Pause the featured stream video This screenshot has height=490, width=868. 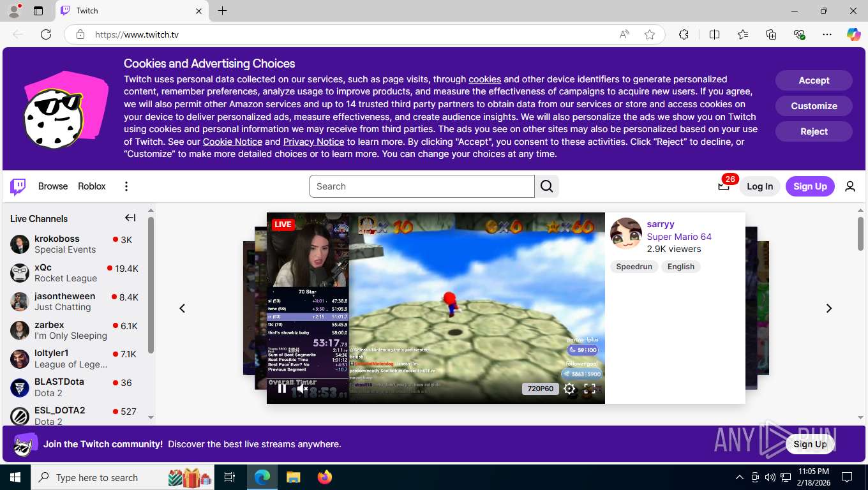[x=282, y=388]
